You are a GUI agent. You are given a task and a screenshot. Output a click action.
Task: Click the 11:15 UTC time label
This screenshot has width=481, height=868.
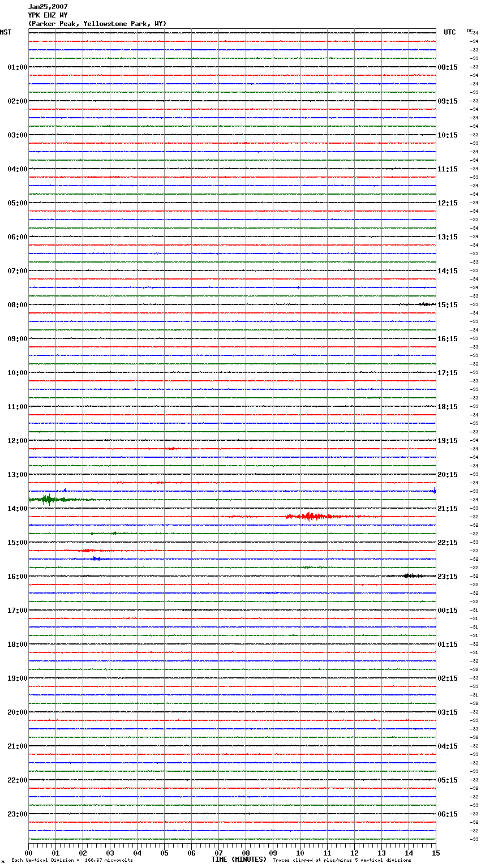(x=448, y=169)
